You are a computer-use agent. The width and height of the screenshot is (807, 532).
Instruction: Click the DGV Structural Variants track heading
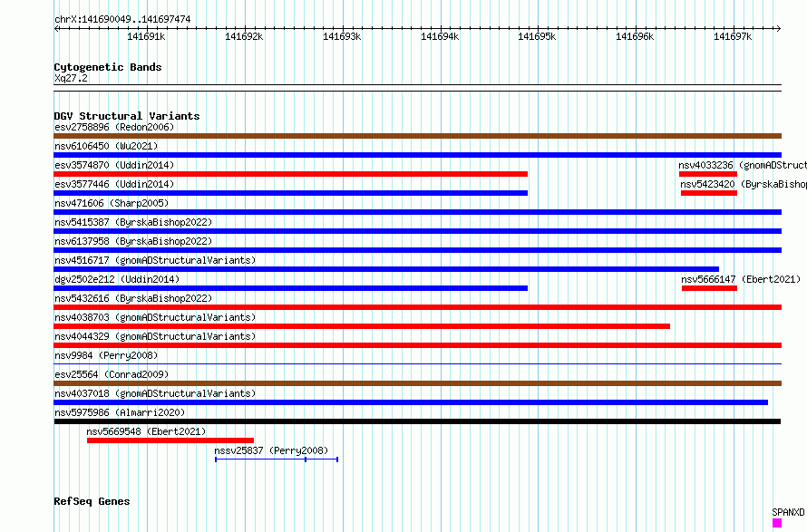[127, 116]
